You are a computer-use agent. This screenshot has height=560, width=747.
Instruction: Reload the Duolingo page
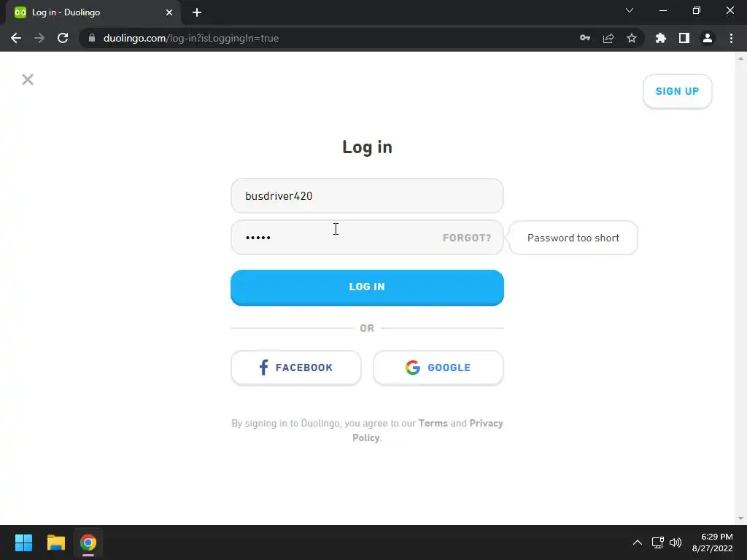pos(63,38)
